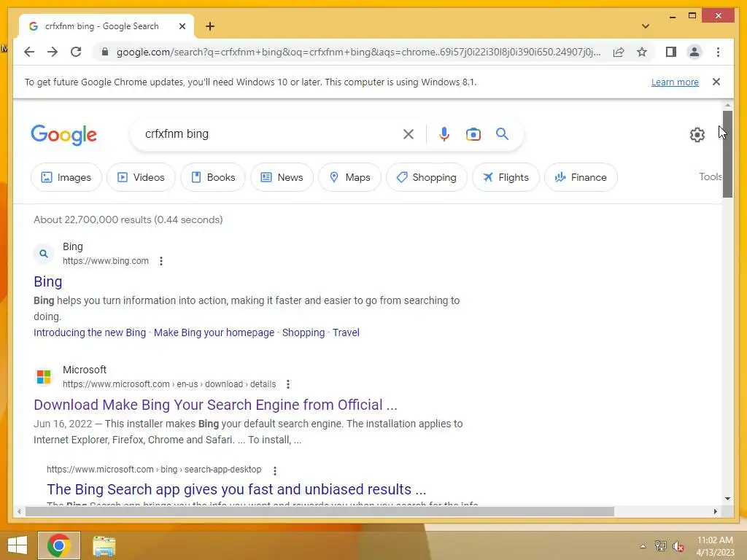Dismiss the Chrome update notice
The height and width of the screenshot is (560, 747).
pyautogui.click(x=716, y=82)
